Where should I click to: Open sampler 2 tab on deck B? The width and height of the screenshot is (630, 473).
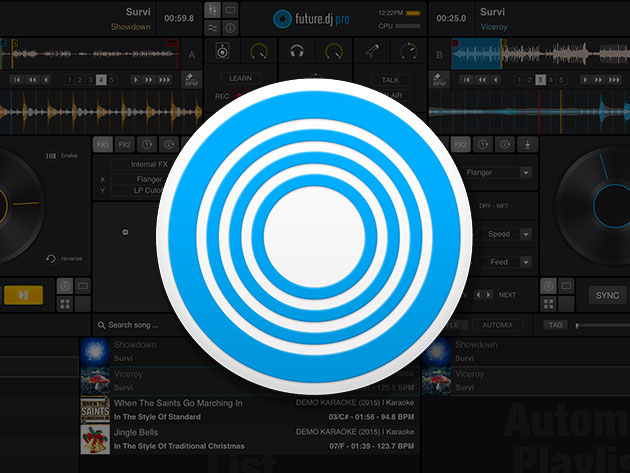pyautogui.click(x=505, y=144)
